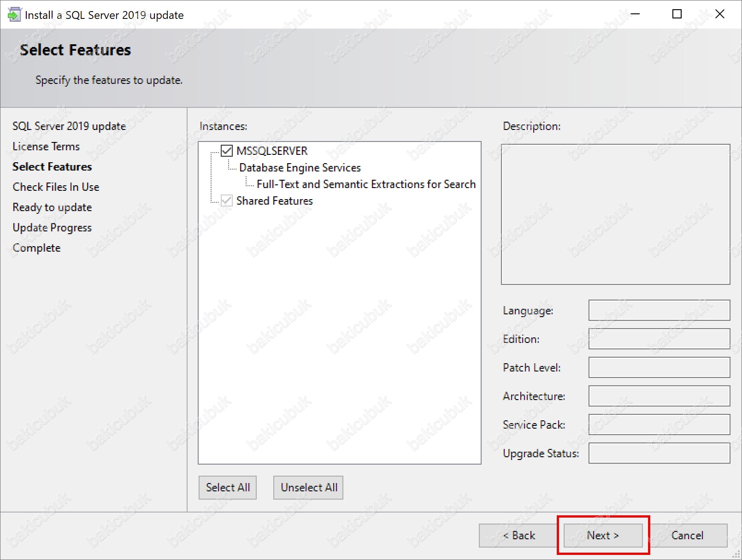Open the Ready to update step

[52, 207]
